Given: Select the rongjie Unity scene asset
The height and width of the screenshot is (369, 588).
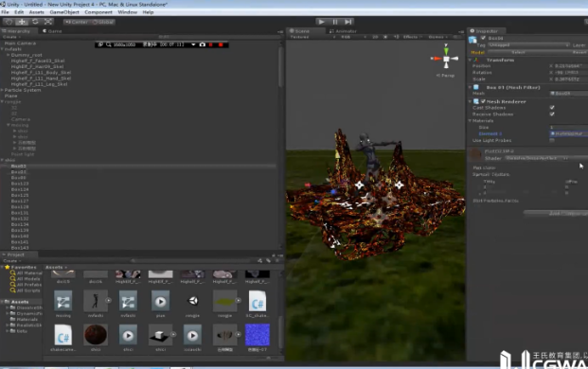Looking at the screenshot, I should point(192,304).
